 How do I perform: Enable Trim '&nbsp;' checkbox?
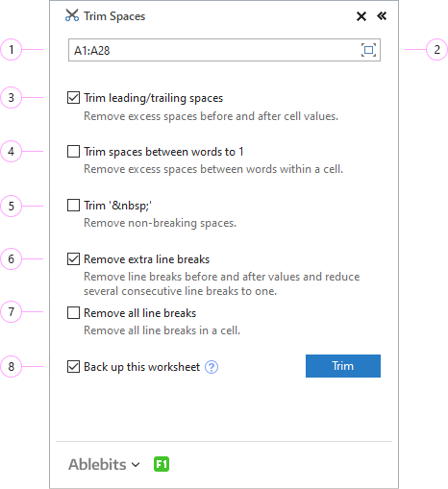coord(73,206)
